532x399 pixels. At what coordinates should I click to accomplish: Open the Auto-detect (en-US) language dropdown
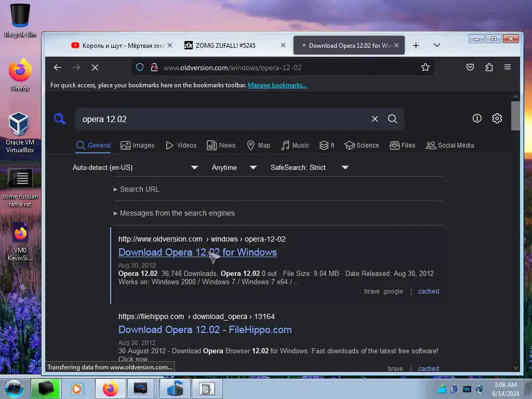pyautogui.click(x=135, y=167)
